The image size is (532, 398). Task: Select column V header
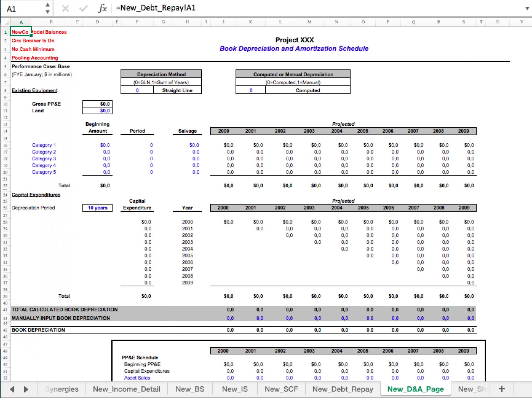click(x=522, y=22)
